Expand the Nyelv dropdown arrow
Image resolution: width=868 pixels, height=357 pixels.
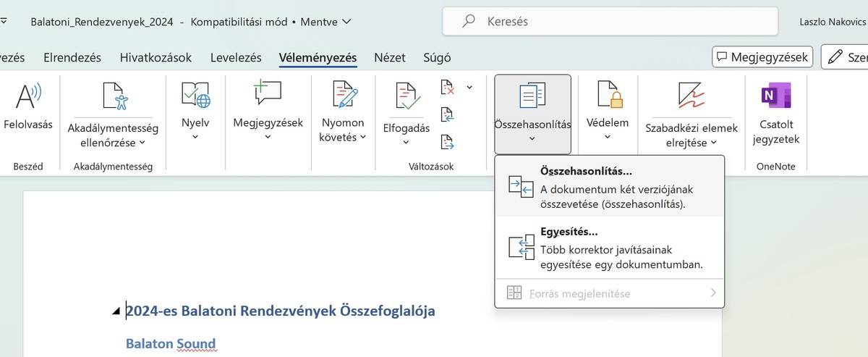[x=195, y=137]
